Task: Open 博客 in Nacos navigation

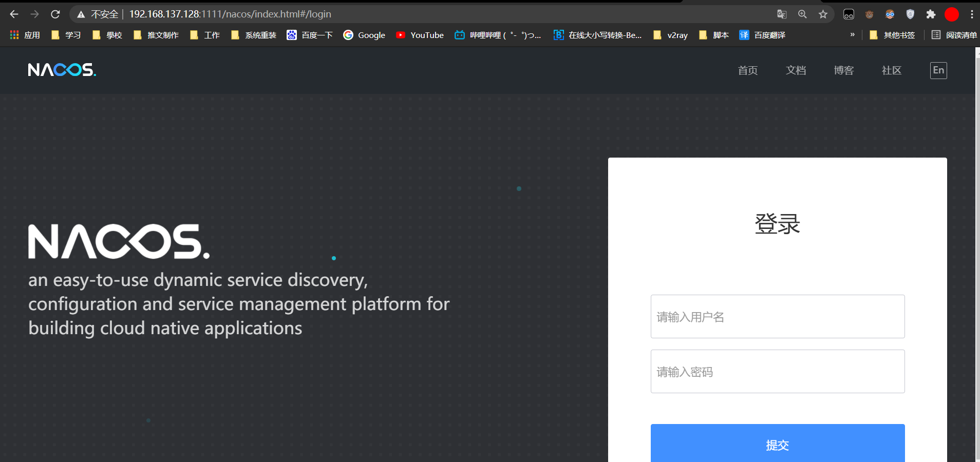Action: [844, 70]
